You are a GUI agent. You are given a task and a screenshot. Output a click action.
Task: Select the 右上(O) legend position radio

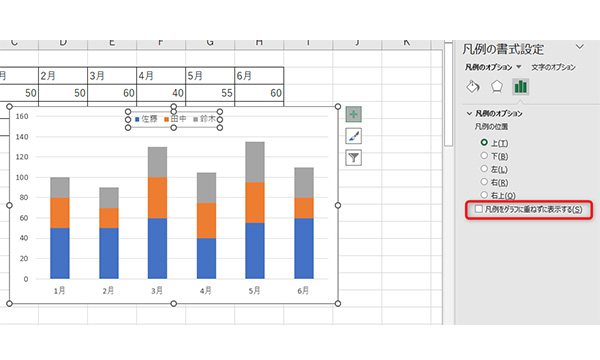point(484,195)
